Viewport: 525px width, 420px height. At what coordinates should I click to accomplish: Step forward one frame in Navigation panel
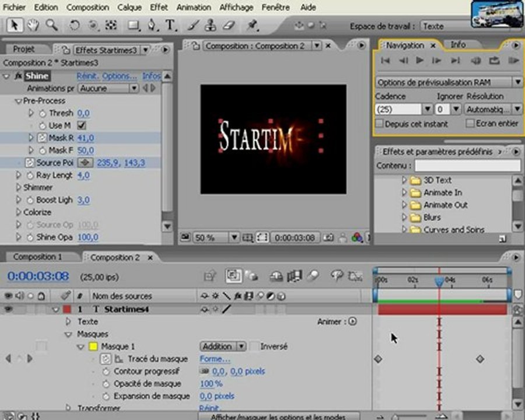[x=436, y=60]
